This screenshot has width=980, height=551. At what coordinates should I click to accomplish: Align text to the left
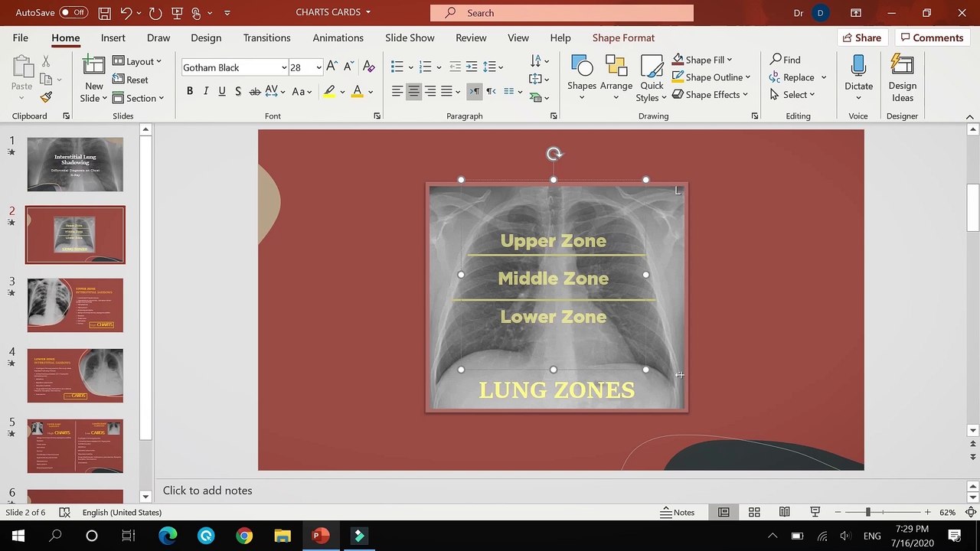[x=397, y=91]
